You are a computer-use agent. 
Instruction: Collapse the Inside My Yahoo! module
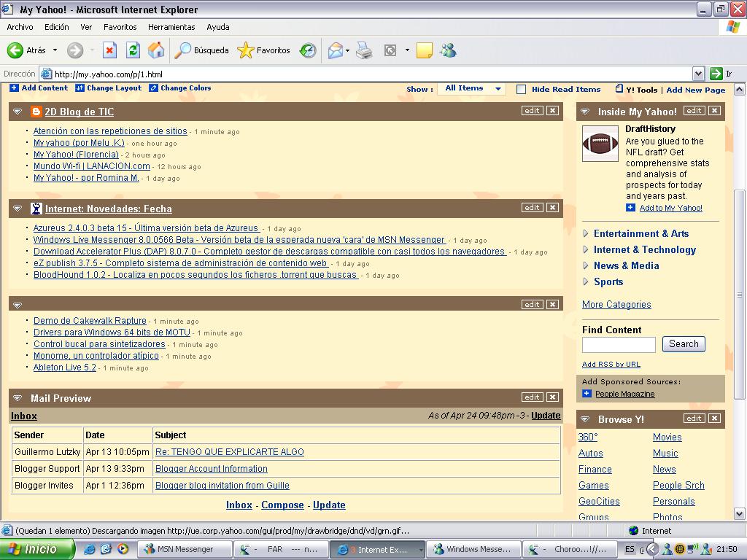[x=585, y=112]
